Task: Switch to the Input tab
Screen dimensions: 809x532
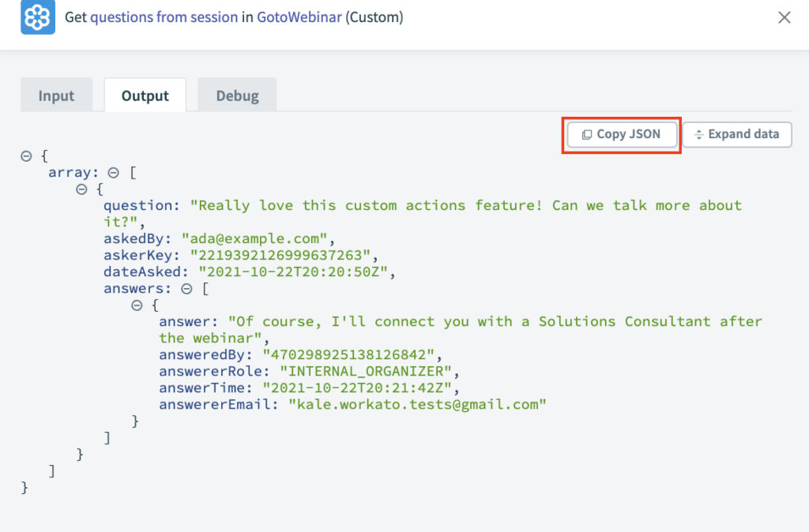Action: click(56, 95)
